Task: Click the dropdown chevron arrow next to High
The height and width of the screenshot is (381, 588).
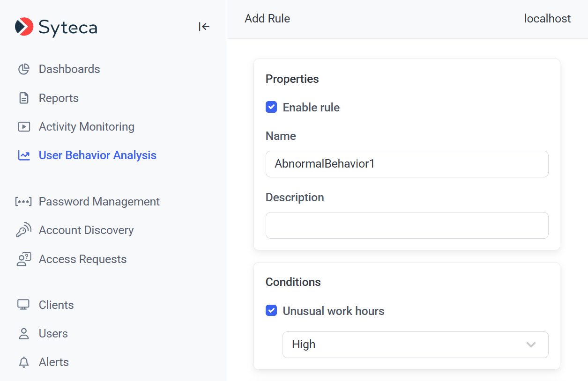Action: click(531, 344)
